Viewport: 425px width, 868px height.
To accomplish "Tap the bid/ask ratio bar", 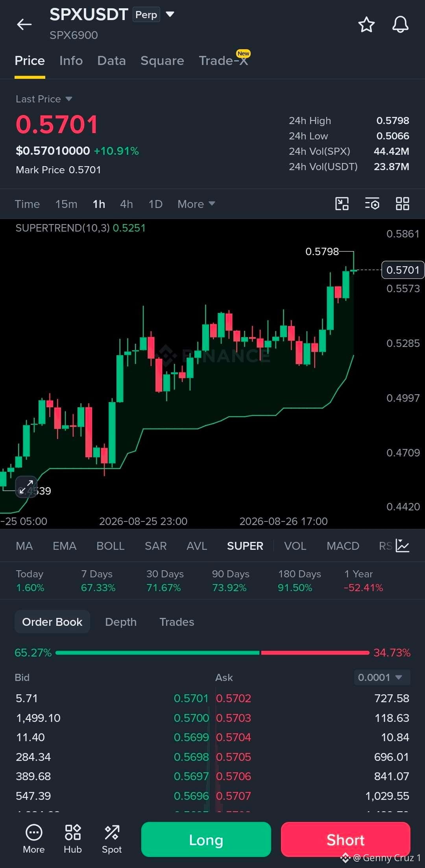I will tap(213, 653).
